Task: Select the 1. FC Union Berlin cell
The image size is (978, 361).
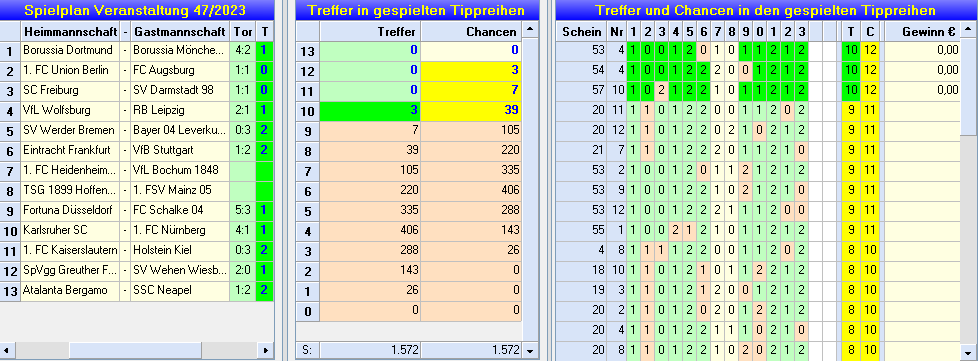Action: tap(70, 70)
